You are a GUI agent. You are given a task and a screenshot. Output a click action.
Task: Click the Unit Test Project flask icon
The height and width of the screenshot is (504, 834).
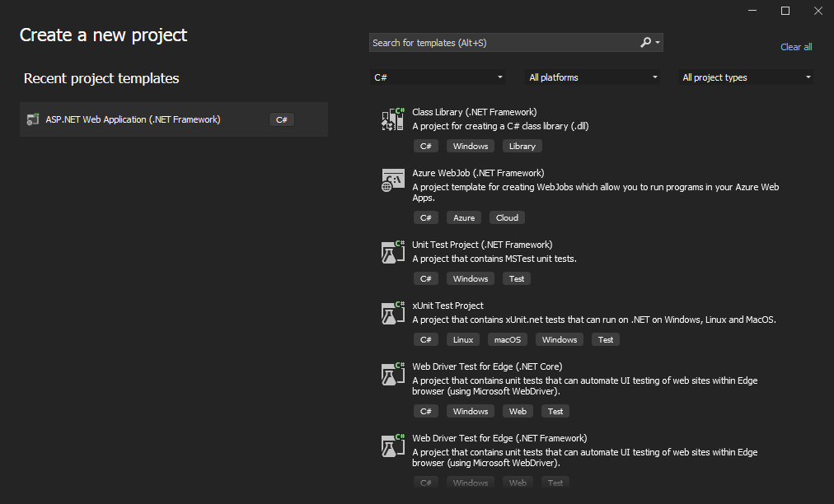(x=393, y=252)
